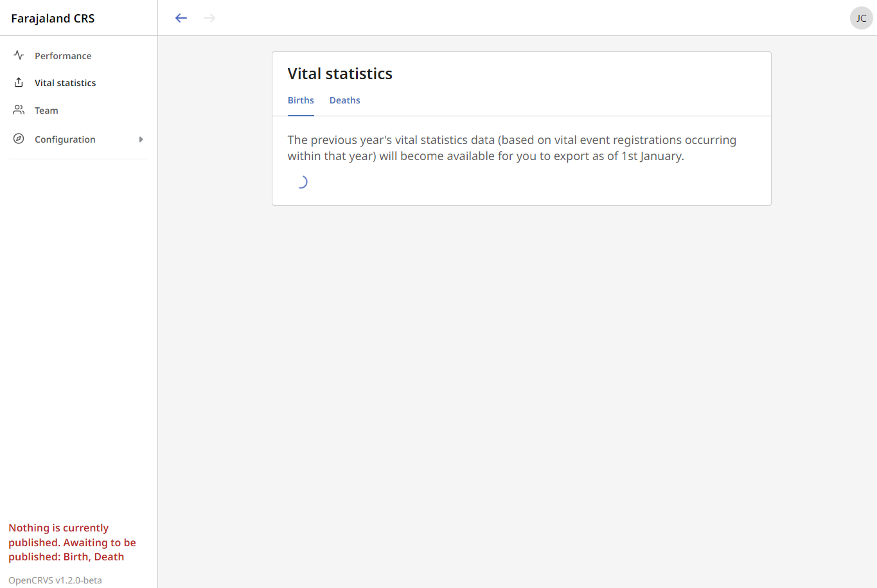Click the Vital statistics export icon
Image resolution: width=877 pixels, height=588 pixels.
coord(18,82)
